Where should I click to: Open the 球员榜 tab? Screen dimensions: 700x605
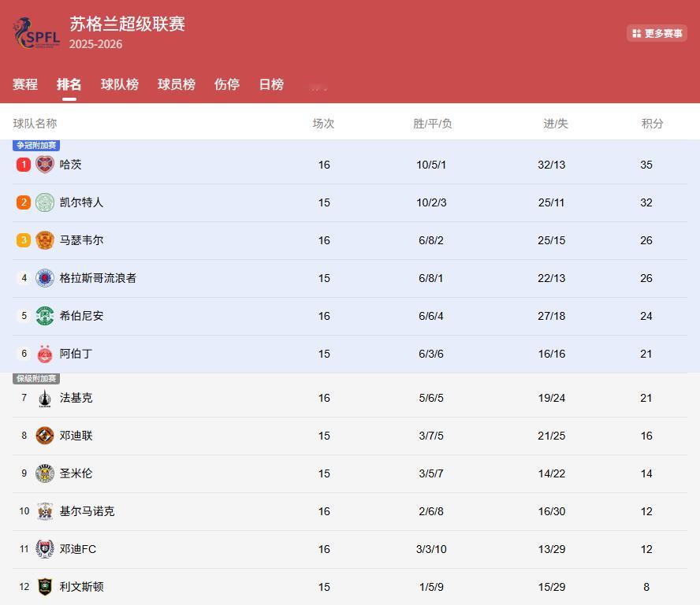pos(177,84)
